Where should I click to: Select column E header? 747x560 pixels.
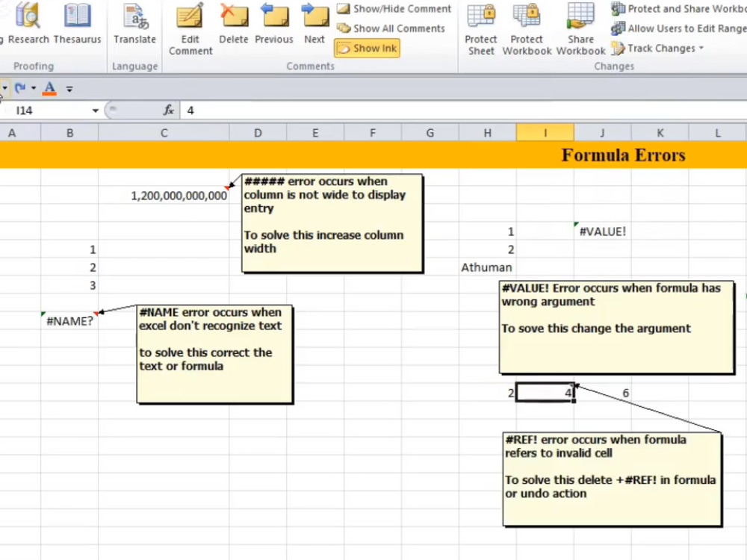[x=315, y=133]
